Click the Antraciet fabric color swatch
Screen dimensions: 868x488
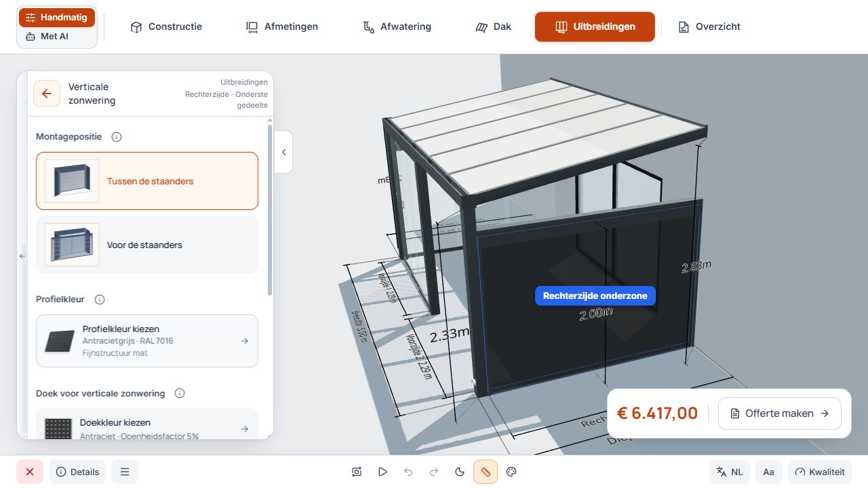tap(58, 429)
